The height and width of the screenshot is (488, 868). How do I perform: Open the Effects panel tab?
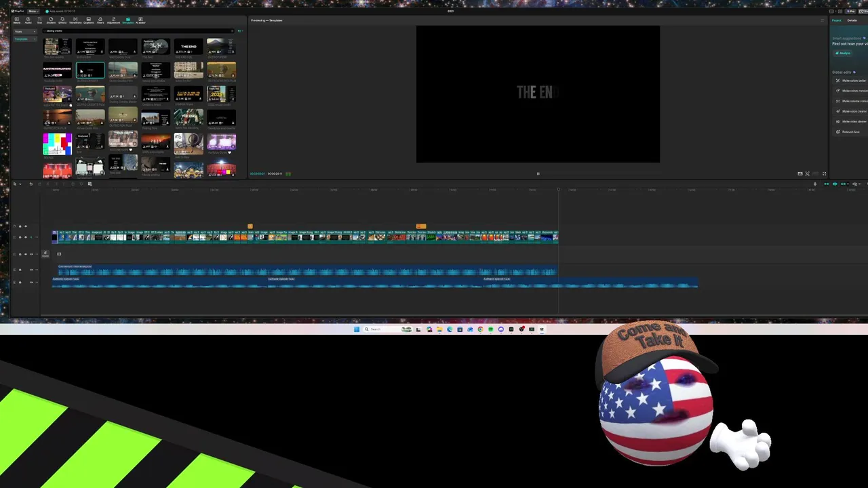point(62,20)
